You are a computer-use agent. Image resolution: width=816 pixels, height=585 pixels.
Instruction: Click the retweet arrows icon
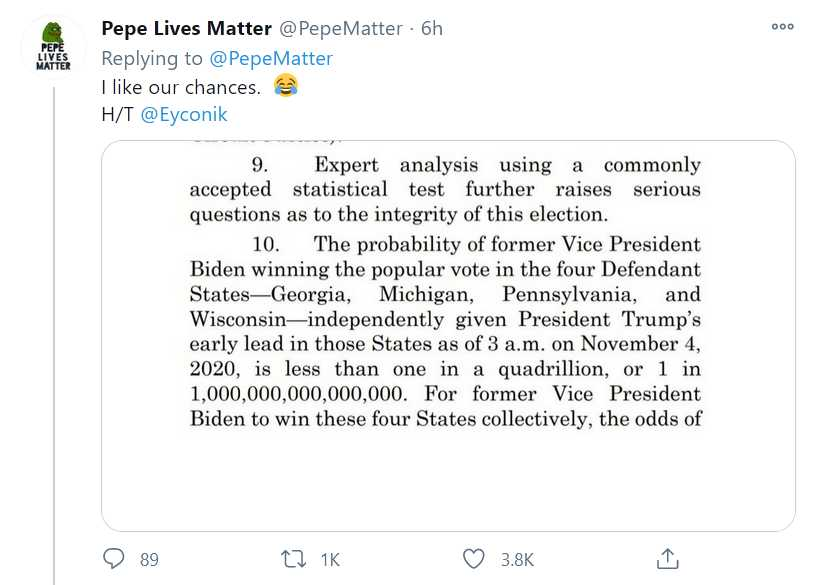pos(290,559)
